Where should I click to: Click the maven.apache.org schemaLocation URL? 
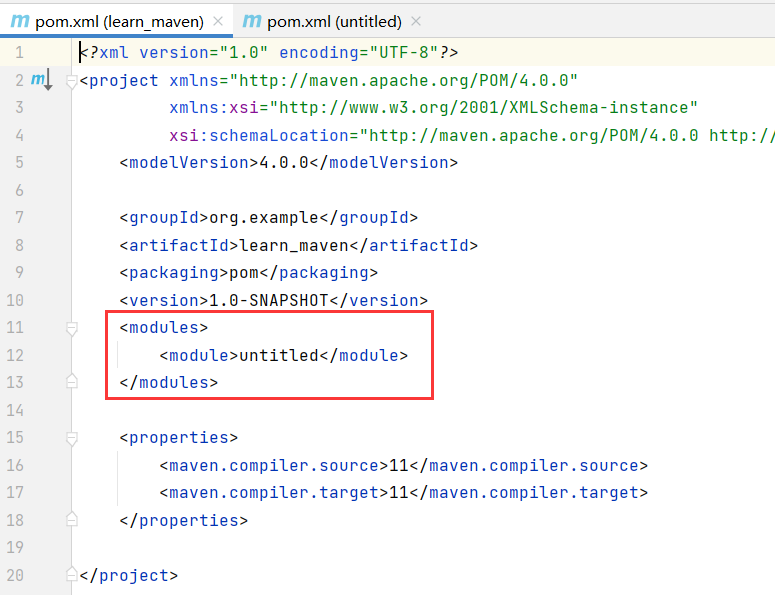coord(533,135)
